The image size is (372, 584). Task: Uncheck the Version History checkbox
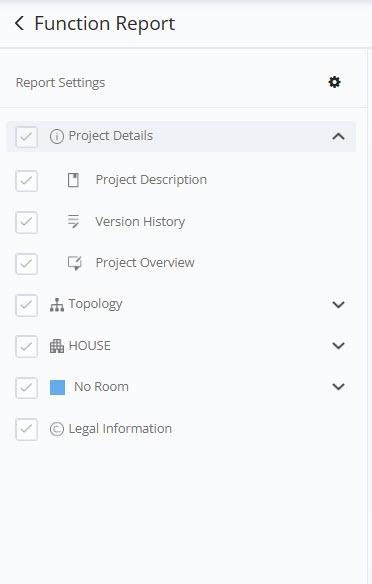click(x=26, y=222)
